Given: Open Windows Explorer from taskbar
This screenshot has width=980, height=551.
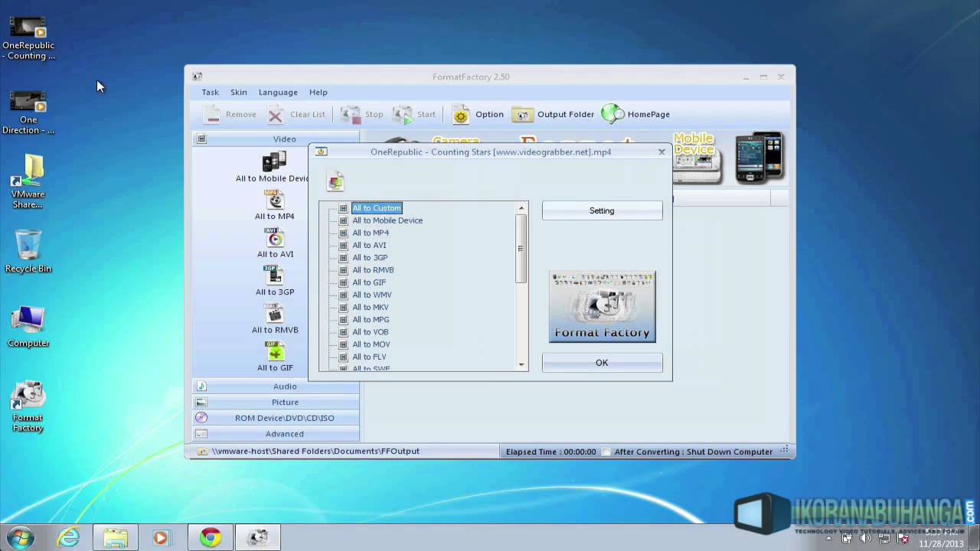Looking at the screenshot, I should click(x=116, y=538).
